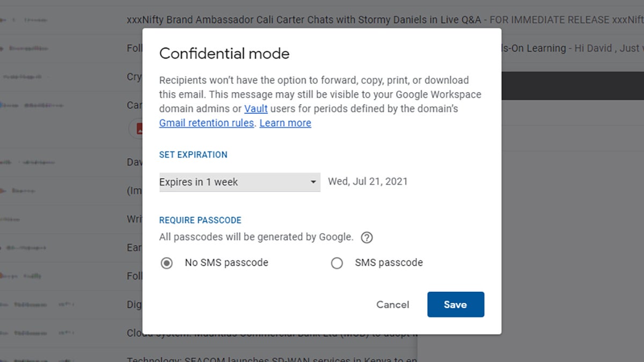Click the "Learn more" link
Screen dimensions: 644x362
(x=285, y=123)
